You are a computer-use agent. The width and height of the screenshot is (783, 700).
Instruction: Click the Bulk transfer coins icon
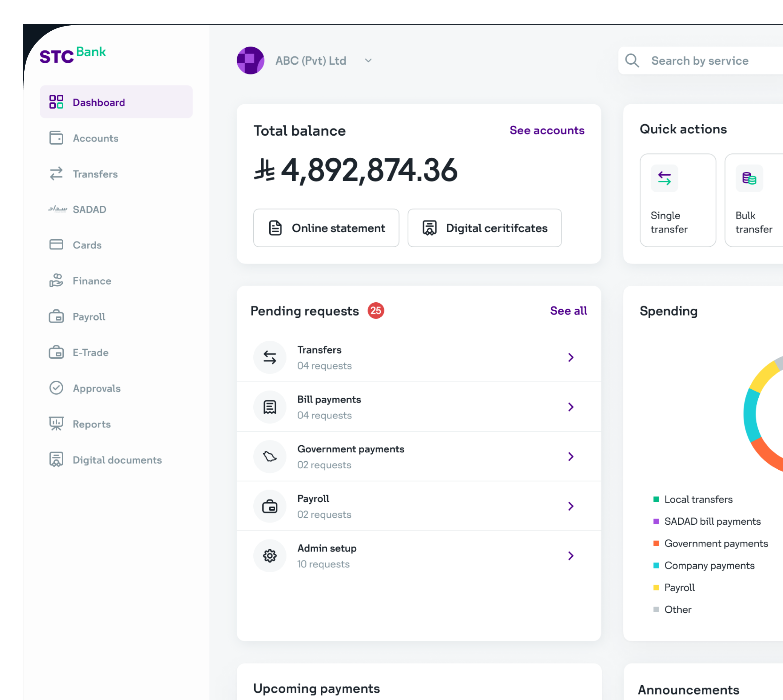pos(749,178)
